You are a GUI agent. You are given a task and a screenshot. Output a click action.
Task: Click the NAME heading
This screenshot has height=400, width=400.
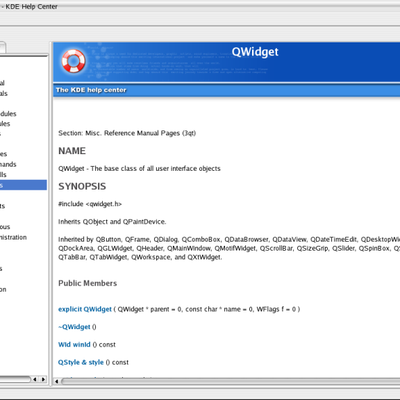coord(72,151)
